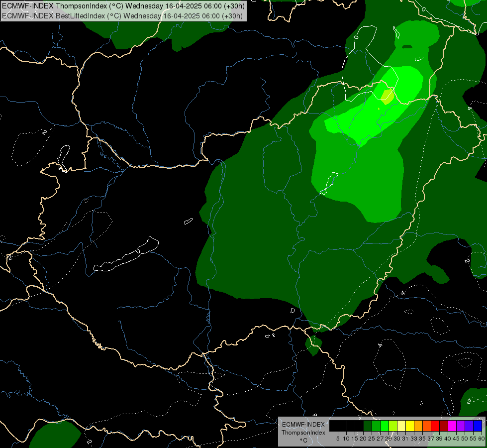487x448 pixels.
Task: Click legend tick label '33'
Action: 414,439
